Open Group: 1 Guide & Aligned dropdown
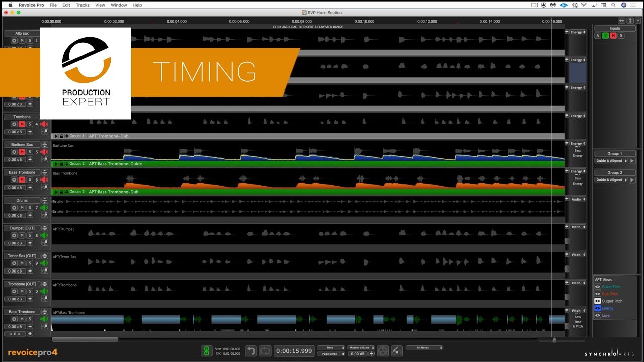This screenshot has height=362, width=644. 610,161
